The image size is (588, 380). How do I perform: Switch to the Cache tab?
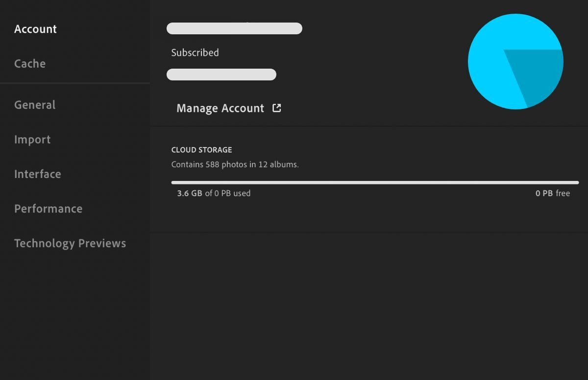[30, 64]
